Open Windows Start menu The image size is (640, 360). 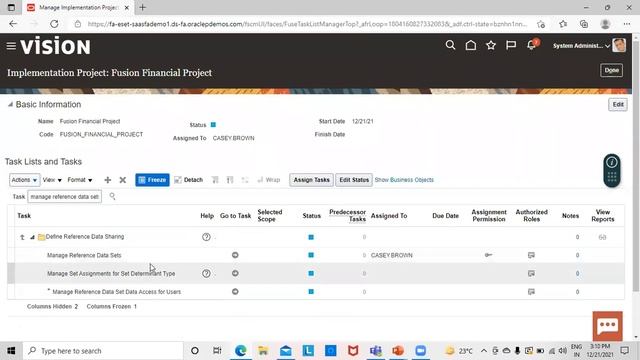point(11,351)
